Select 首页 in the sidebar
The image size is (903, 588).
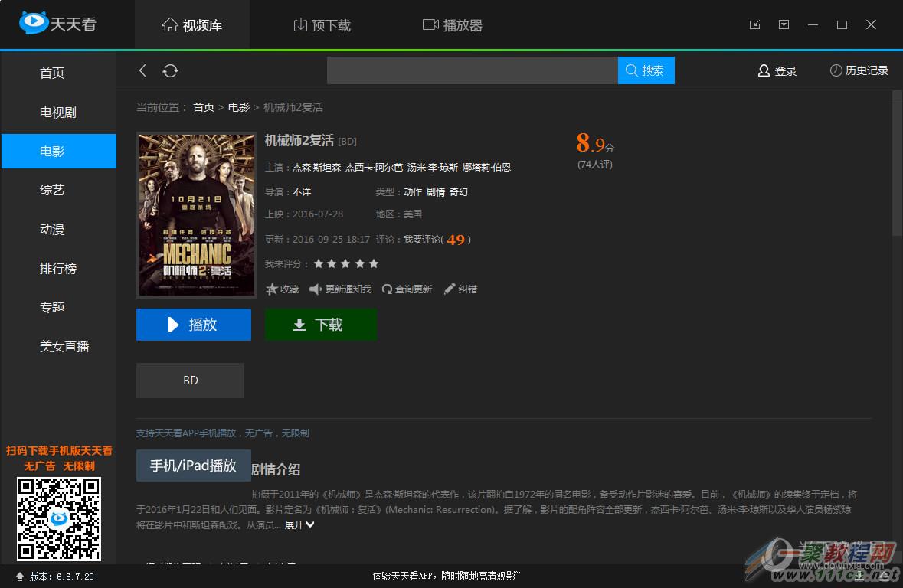coord(59,73)
